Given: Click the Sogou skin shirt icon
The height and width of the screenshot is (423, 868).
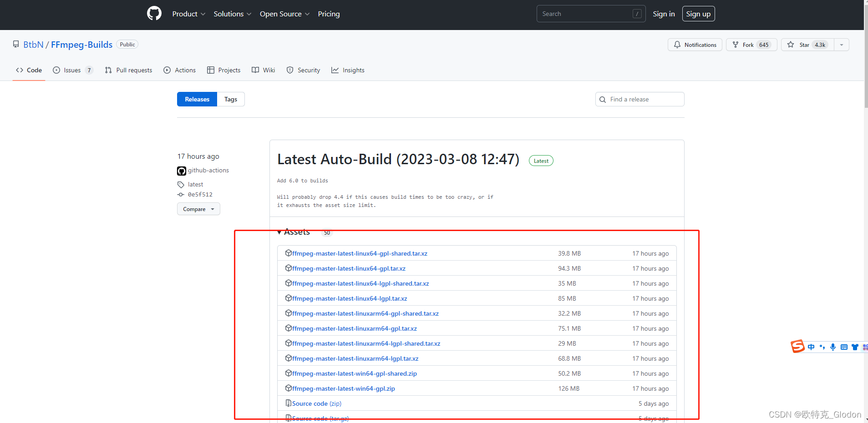Looking at the screenshot, I should (x=855, y=347).
